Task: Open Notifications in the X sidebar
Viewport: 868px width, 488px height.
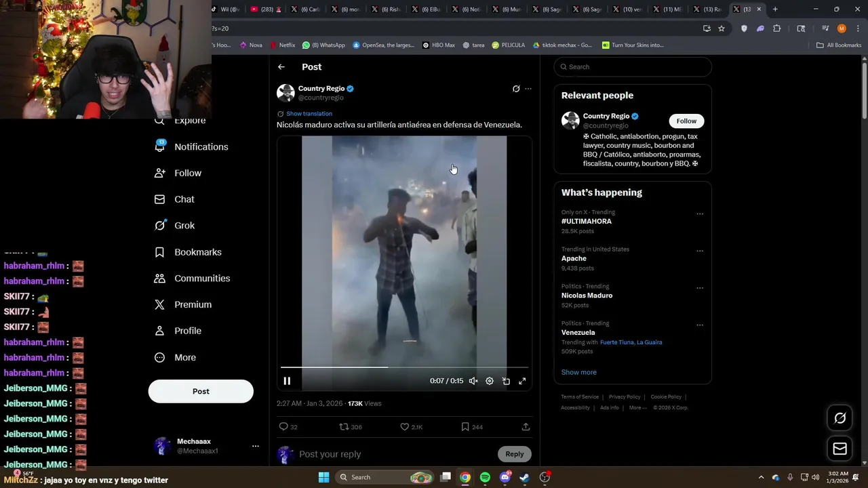Action: pos(192,146)
